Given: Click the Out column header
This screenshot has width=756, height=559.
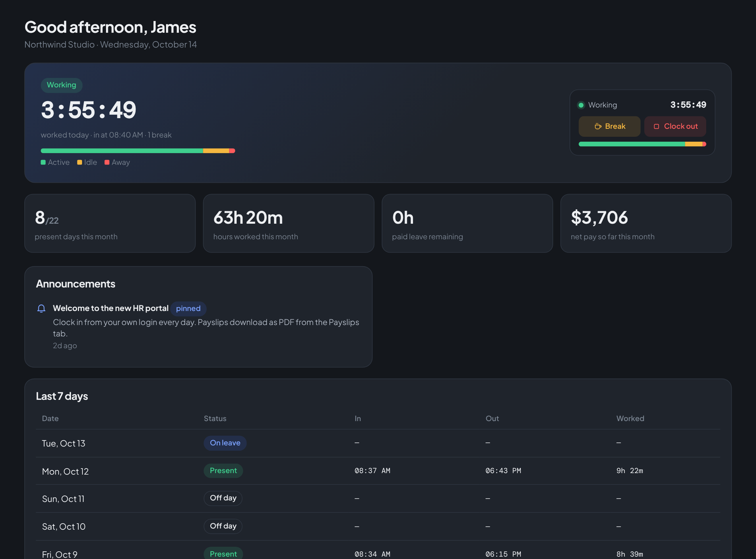Looking at the screenshot, I should coord(492,418).
